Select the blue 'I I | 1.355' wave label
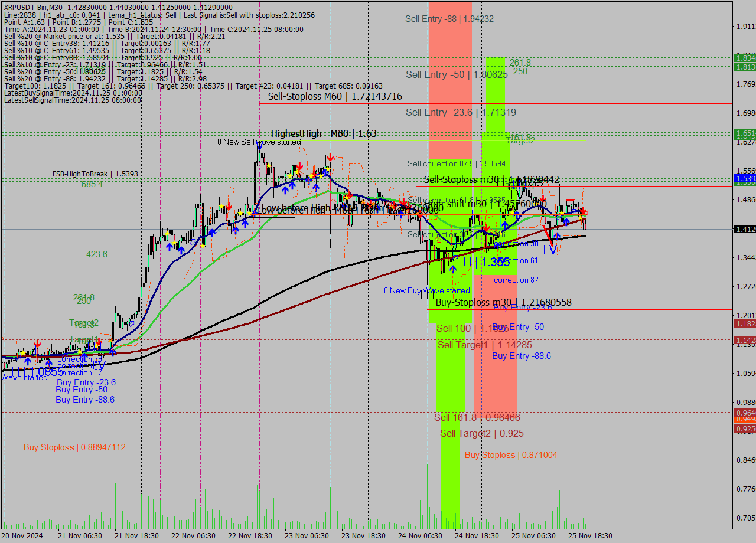 [x=486, y=261]
